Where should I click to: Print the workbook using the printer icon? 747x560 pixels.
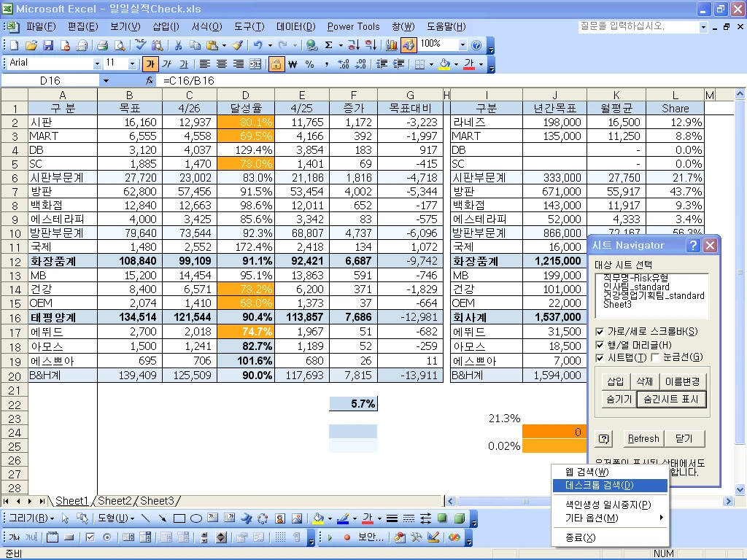click(x=102, y=45)
